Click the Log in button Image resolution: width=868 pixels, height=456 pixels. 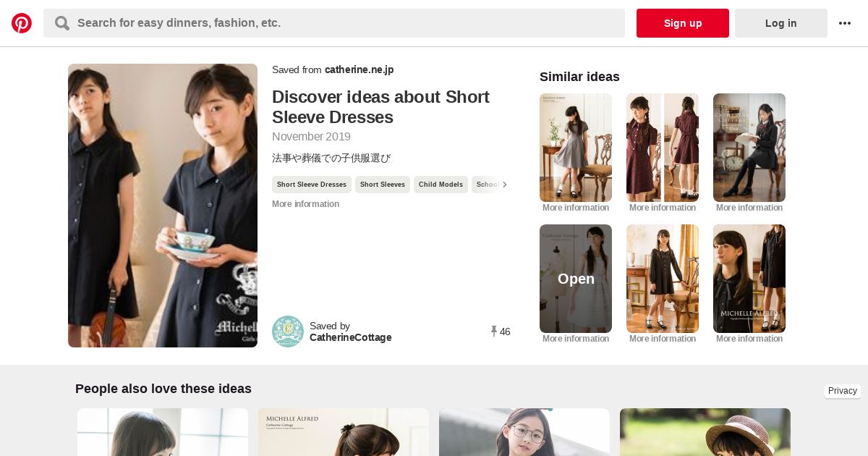[781, 23]
